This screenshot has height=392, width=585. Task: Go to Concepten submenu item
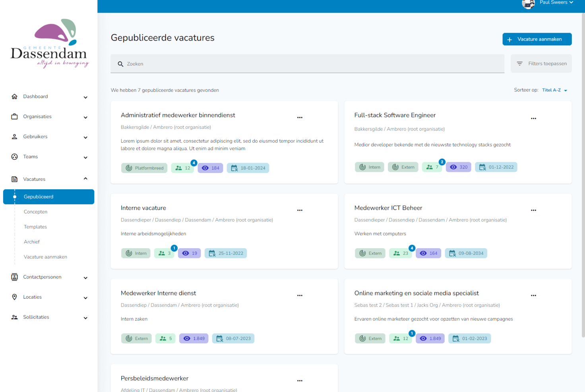35,212
